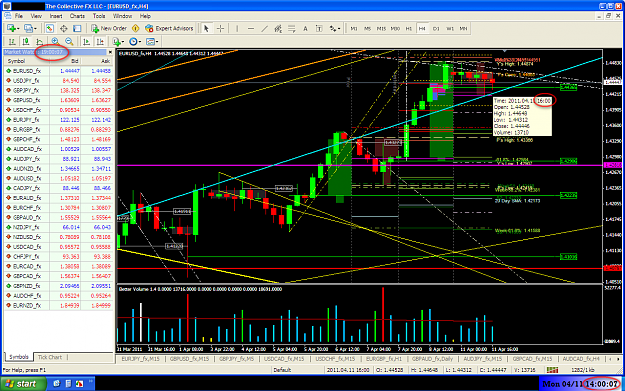Open the Profiles dropdown icon
Viewport: 625px width, 391px height.
click(x=30, y=28)
